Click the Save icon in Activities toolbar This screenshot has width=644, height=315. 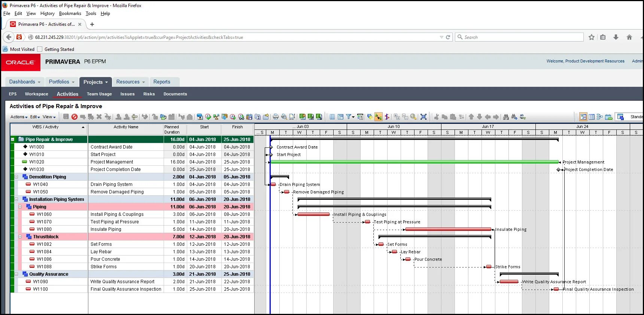coord(66,117)
